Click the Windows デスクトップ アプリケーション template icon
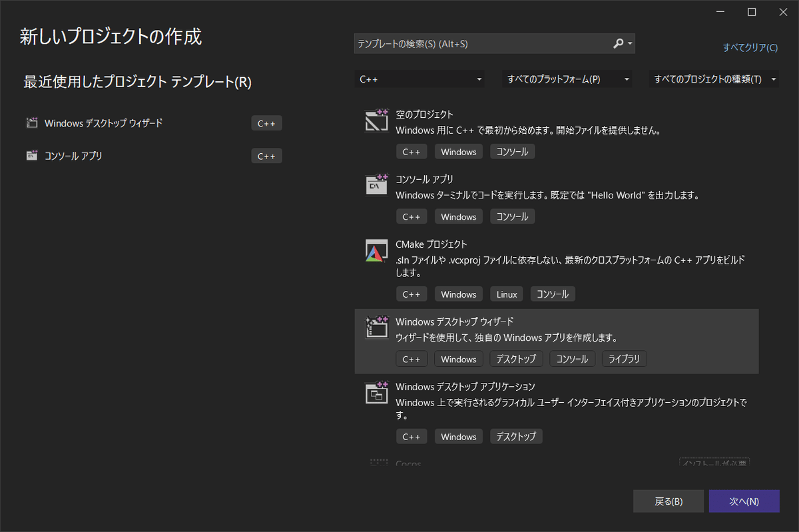Image resolution: width=799 pixels, height=532 pixels. (376, 393)
